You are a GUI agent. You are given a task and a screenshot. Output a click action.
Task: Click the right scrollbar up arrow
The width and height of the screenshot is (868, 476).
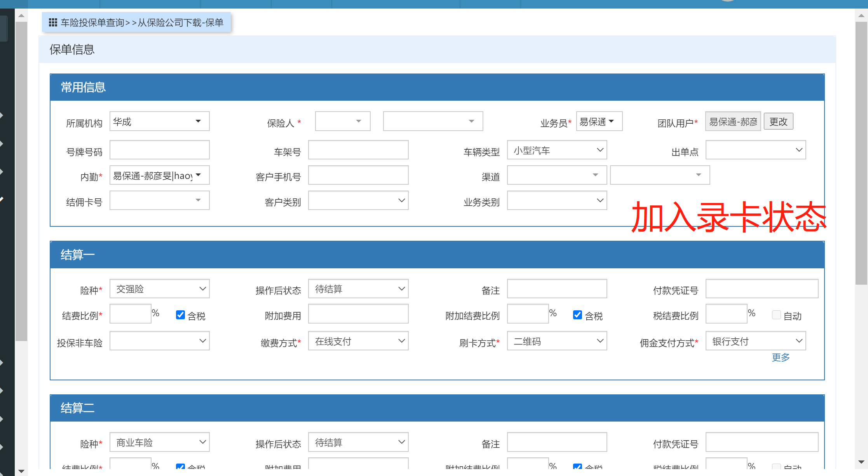[x=861, y=16]
